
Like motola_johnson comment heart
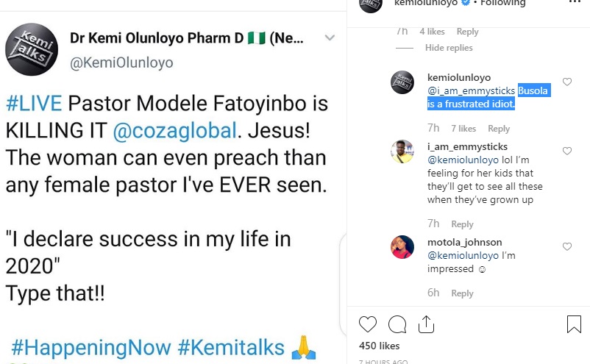567,246
